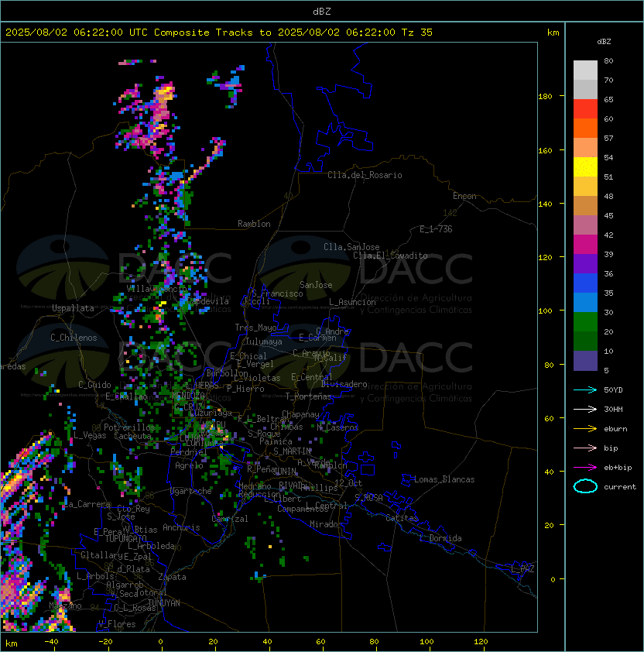Click the 'dBZ' title at window top
The width and height of the screenshot is (644, 652).
(x=322, y=12)
